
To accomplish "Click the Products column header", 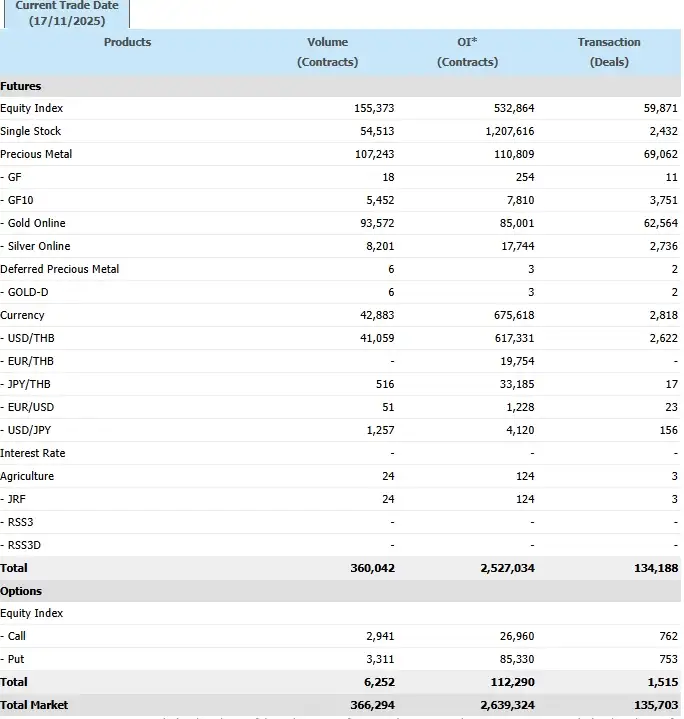I will point(127,42).
